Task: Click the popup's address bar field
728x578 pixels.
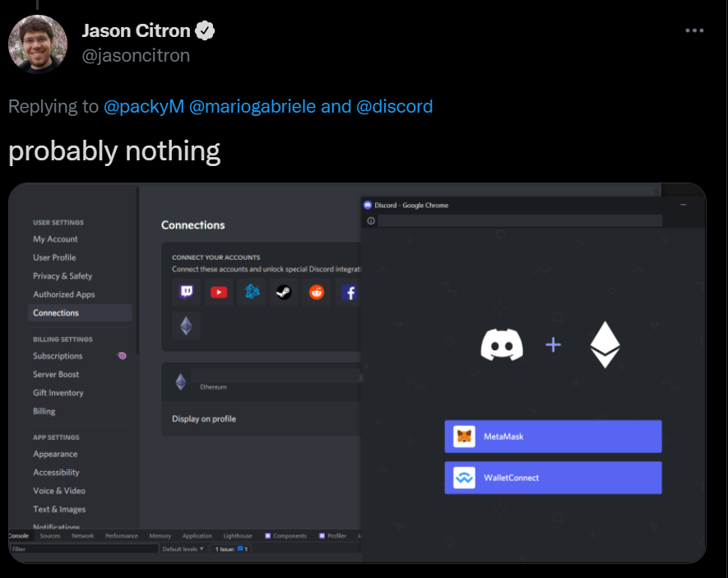Action: click(520, 221)
